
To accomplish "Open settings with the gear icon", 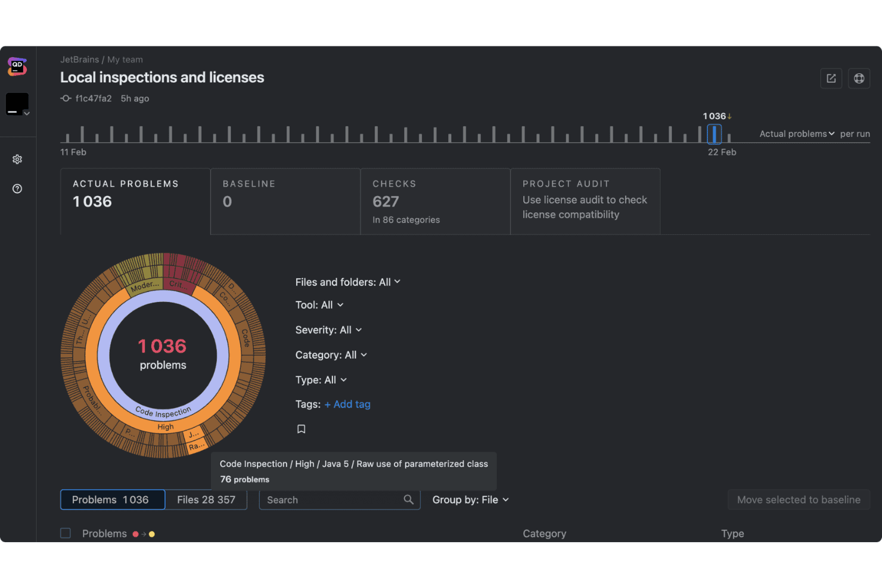I will (x=17, y=159).
